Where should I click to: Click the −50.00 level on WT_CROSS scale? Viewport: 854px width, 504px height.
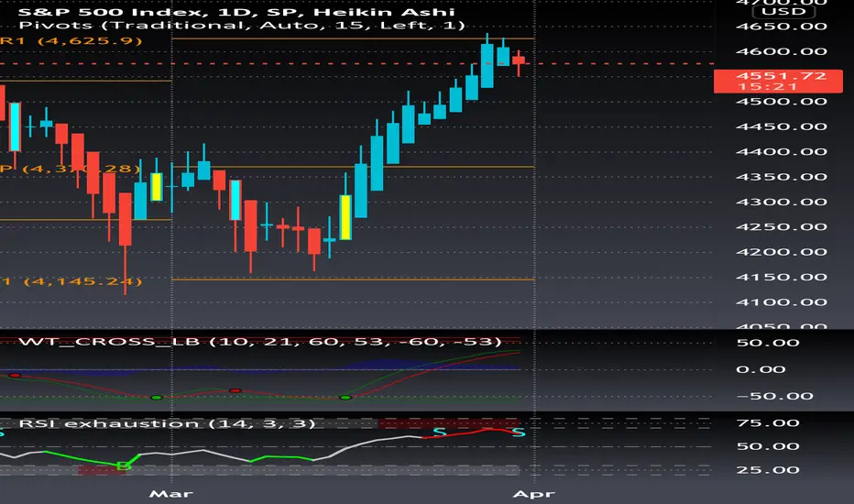click(x=774, y=396)
